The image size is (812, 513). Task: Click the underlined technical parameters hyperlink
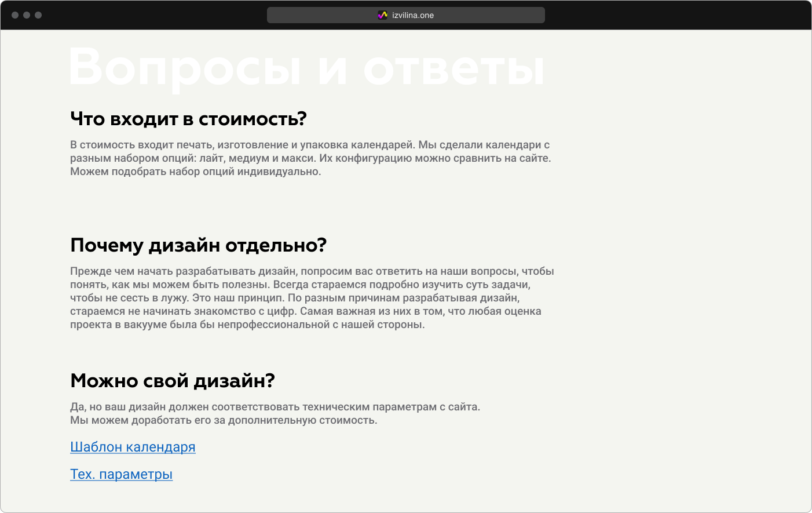point(121,474)
